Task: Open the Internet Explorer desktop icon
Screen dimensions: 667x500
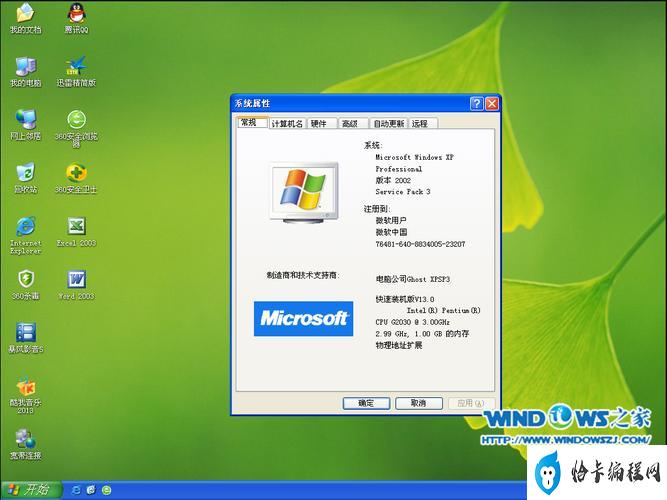Action: point(26,235)
